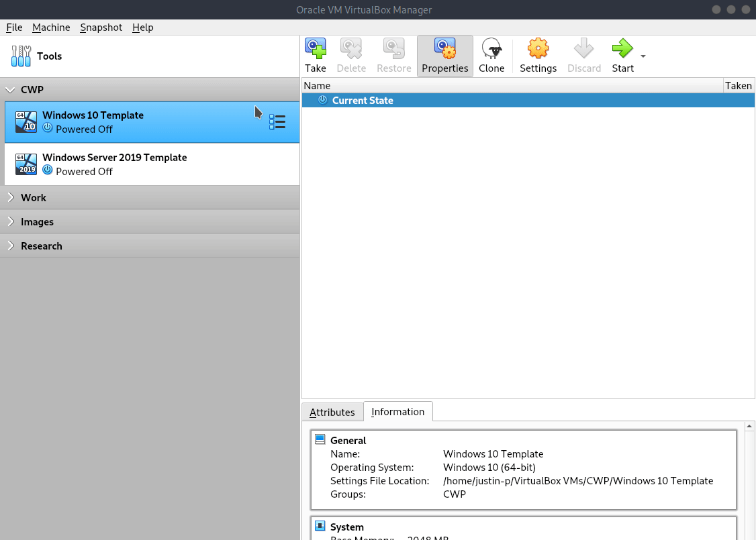Screen dimensions: 756x540
Task: Toggle the snapshot Properties toolbar button
Action: (444, 56)
